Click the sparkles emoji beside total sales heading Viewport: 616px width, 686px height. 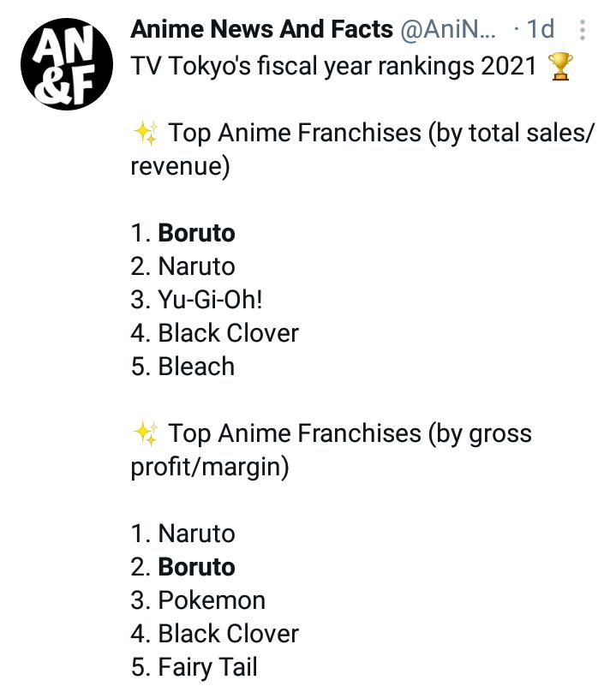click(145, 133)
